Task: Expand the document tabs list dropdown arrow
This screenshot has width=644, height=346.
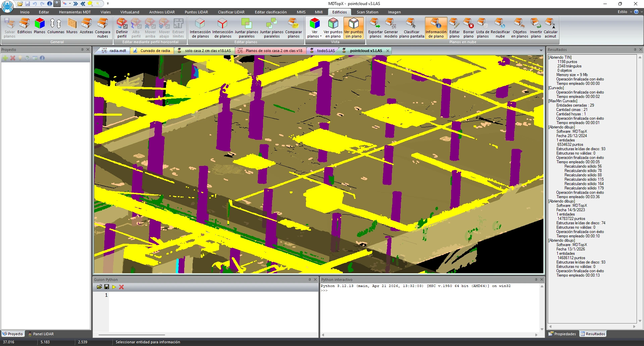Action: pyautogui.click(x=541, y=51)
